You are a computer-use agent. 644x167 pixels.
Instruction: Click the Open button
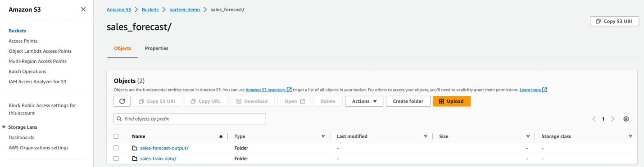294,101
